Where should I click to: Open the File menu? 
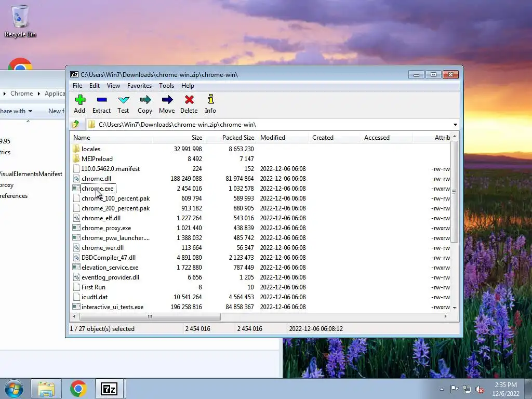[77, 86]
